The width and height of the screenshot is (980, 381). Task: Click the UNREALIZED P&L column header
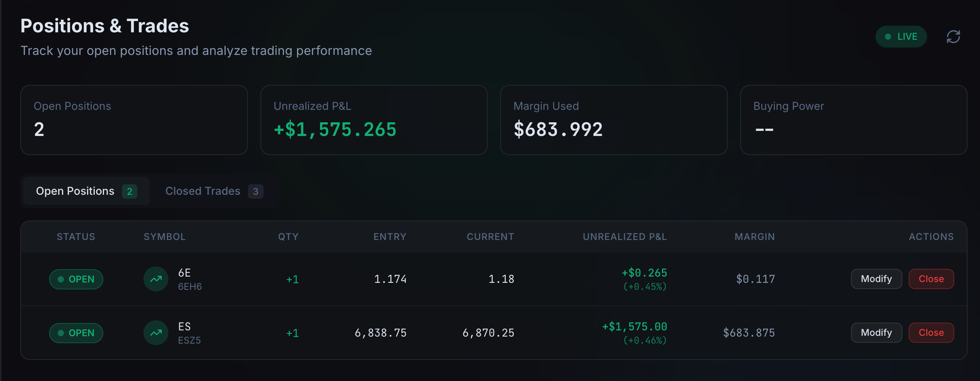(624, 236)
